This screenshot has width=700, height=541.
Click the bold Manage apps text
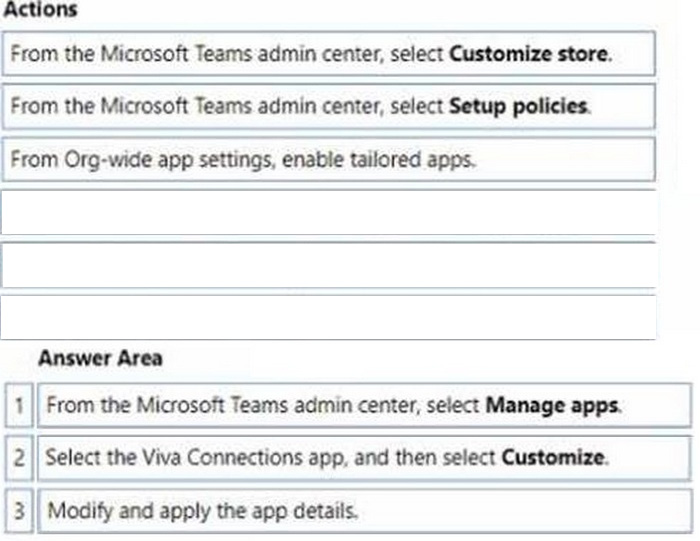552,406
